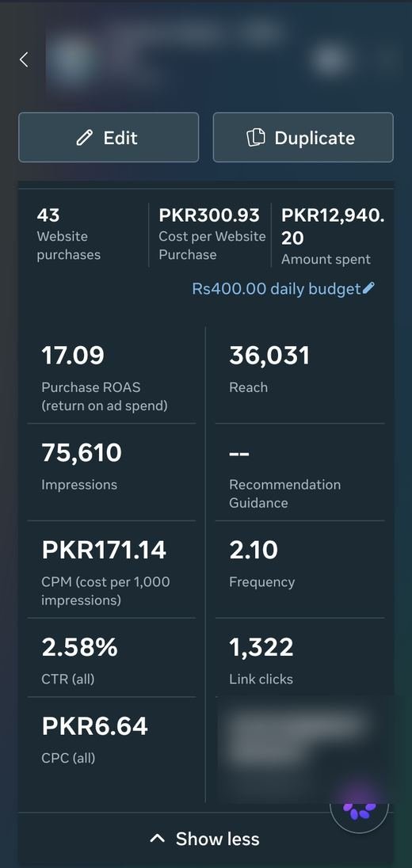
Task: Tap the CPM PKR171.14 tile
Action: click(x=111, y=569)
